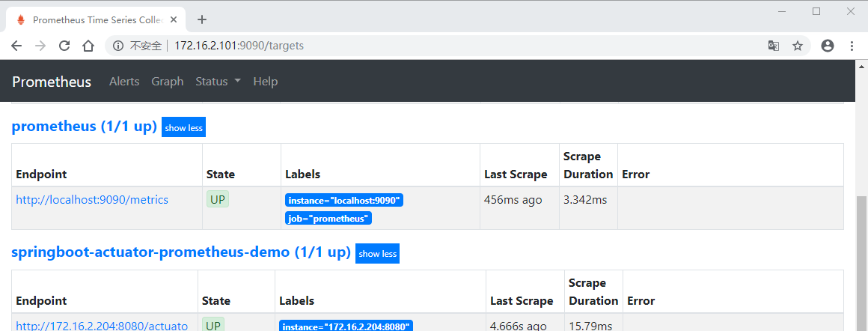The image size is (868, 331).
Task: Click the UP state badge for 172.16.2.204:8080
Action: coord(213,325)
